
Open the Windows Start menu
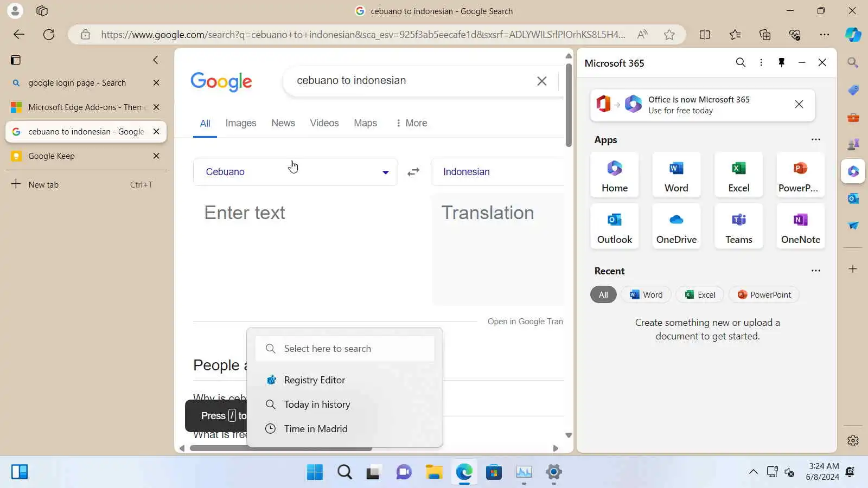pos(315,472)
